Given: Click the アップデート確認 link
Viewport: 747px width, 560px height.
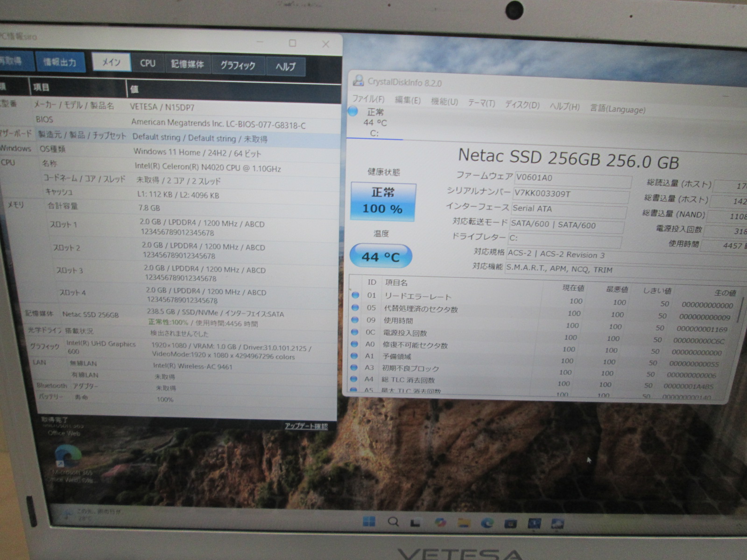Looking at the screenshot, I should [x=306, y=426].
